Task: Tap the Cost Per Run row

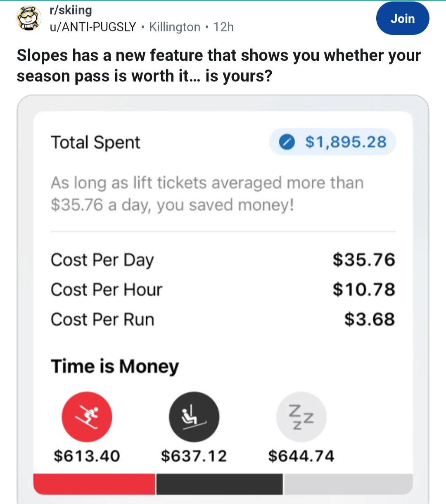Action: point(223,319)
